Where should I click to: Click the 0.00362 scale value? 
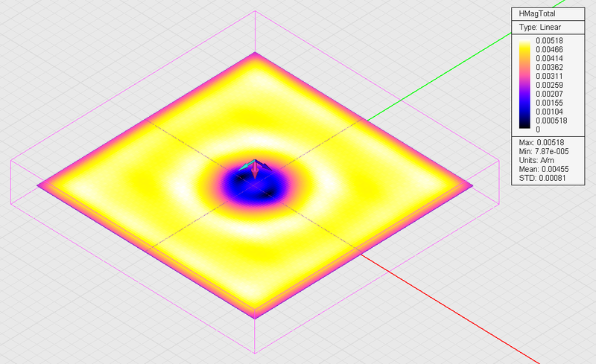[549, 67]
